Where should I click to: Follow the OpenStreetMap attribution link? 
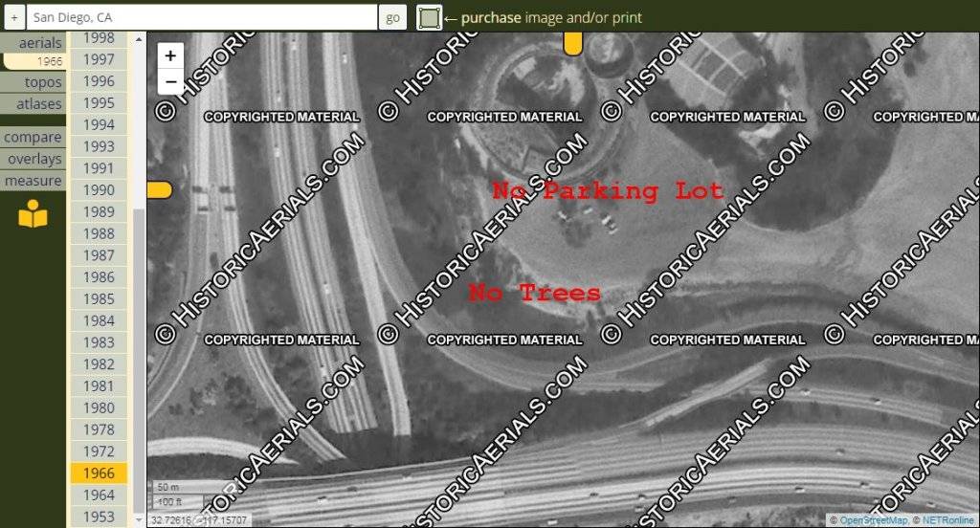(872, 520)
